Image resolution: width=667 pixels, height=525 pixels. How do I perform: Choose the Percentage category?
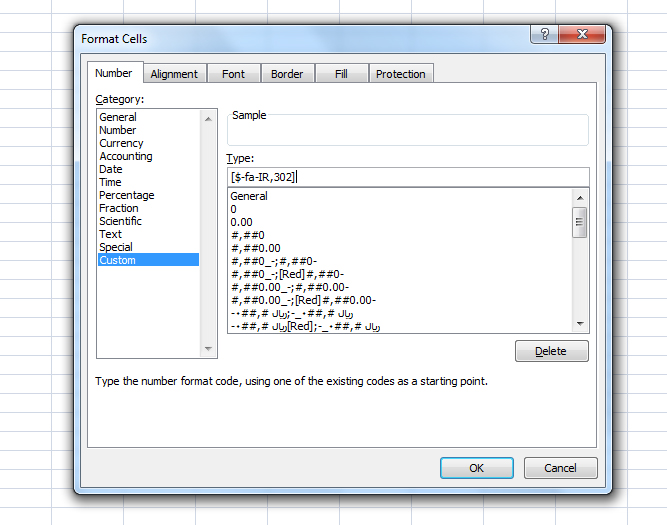pyautogui.click(x=127, y=195)
